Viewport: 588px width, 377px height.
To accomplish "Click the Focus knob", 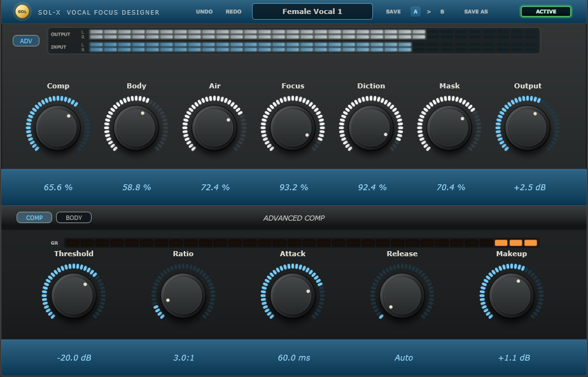I will [x=293, y=128].
